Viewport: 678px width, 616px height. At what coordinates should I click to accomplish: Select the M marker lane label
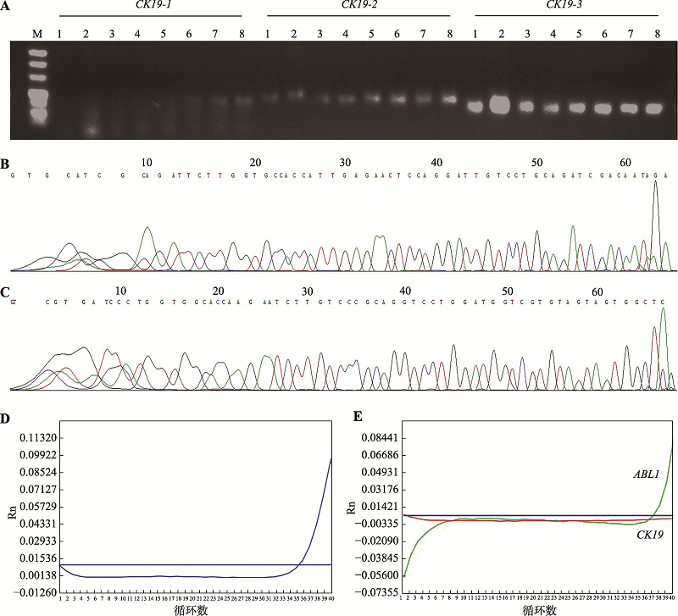pyautogui.click(x=36, y=34)
